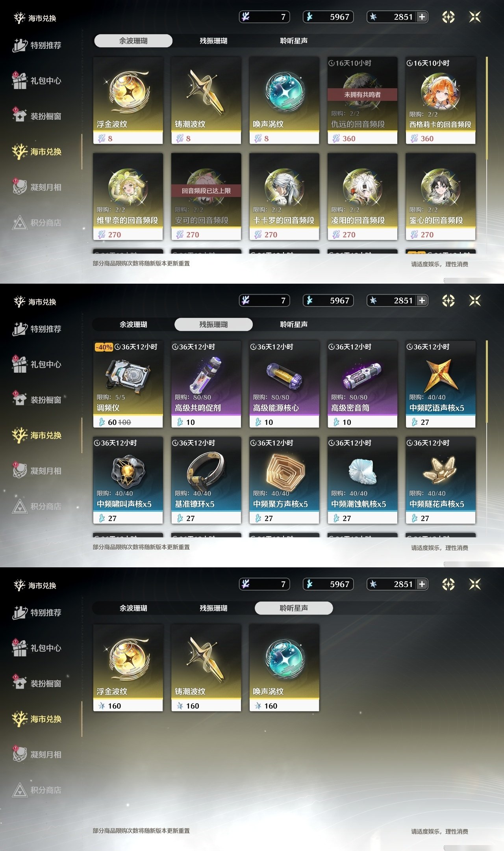Viewport: 504px width, 851px height.
Task: Select 高级能源核心 item
Action: 284,384
